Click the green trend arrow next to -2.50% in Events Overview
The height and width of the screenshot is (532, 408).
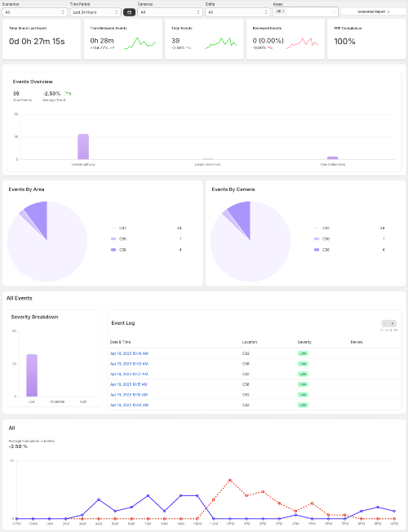click(x=69, y=93)
